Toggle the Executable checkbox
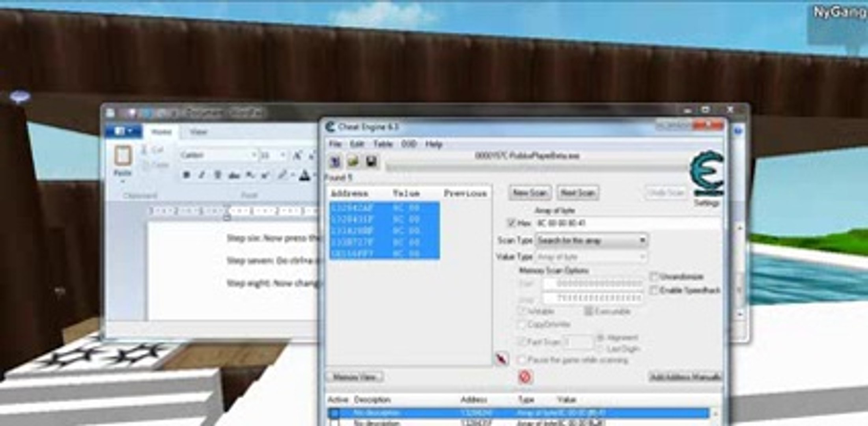868x426 pixels. [x=588, y=311]
